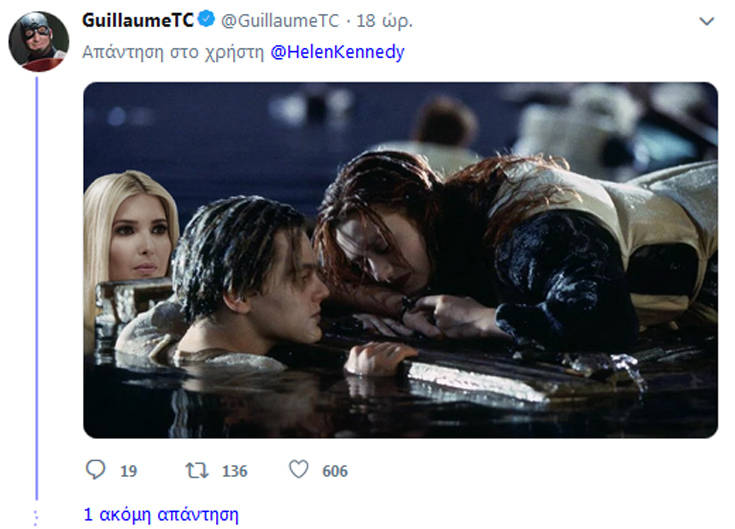Enlarge the Titanic meme image

400,260
